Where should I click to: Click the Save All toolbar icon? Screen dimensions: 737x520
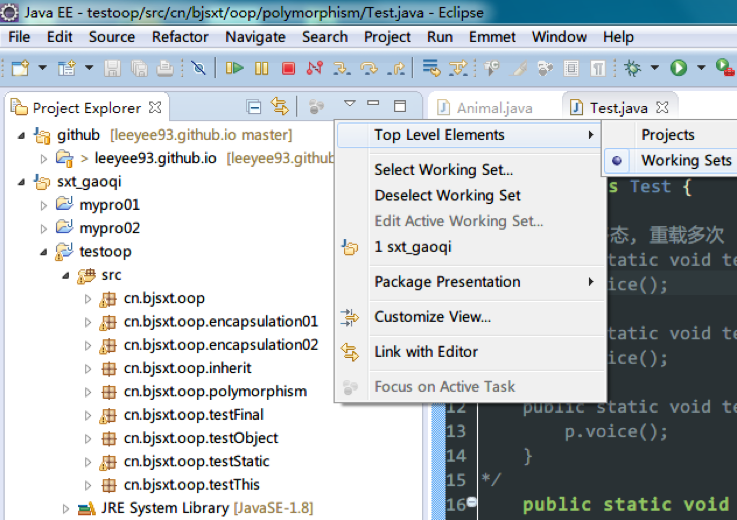(139, 69)
